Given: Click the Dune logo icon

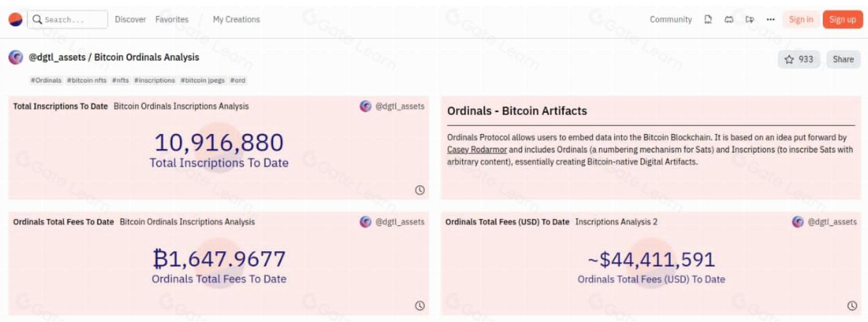Looking at the screenshot, I should tap(15, 19).
